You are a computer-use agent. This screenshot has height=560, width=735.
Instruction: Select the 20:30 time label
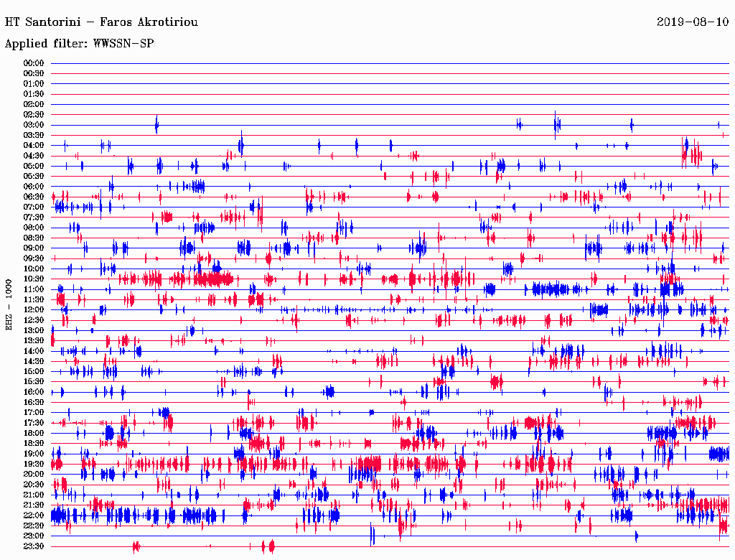click(x=34, y=485)
